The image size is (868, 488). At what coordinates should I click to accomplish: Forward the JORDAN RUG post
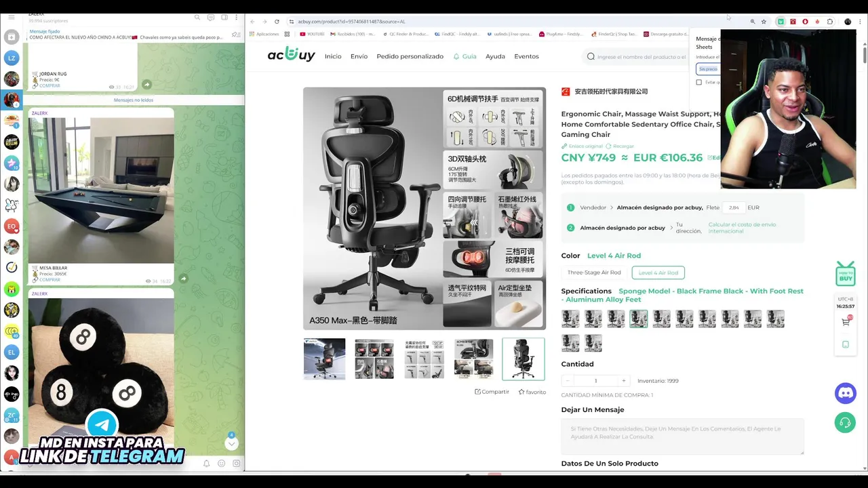[x=146, y=85]
